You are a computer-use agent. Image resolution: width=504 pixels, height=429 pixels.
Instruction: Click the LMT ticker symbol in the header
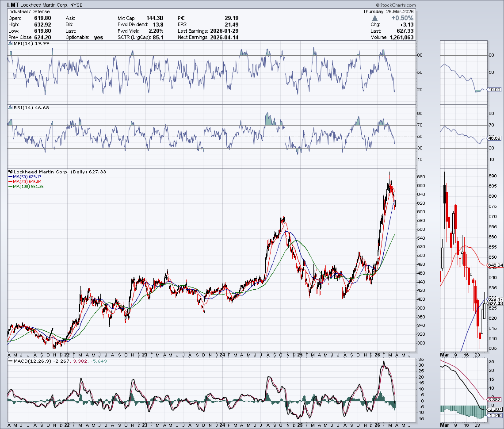tap(13, 5)
